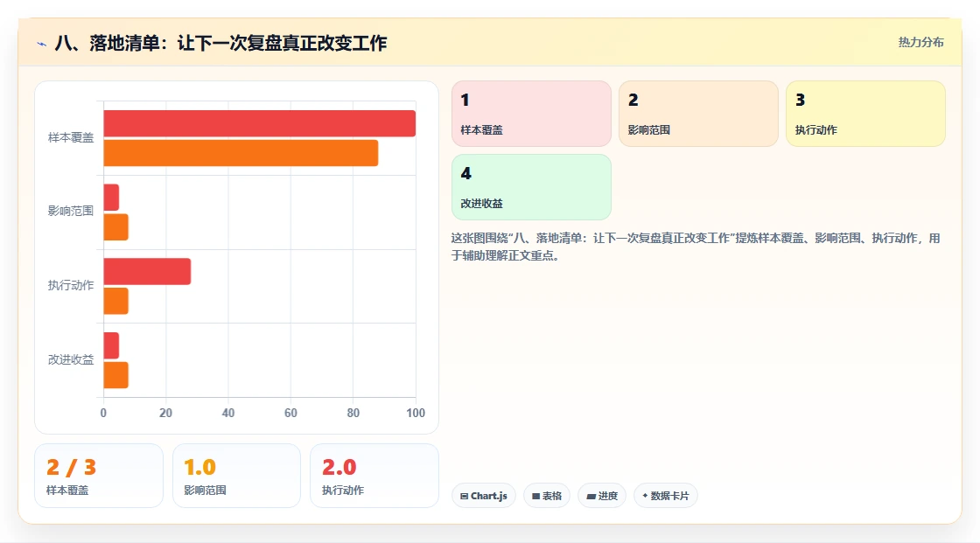Click the x-axis tick 80
Viewport: 980px width, 543px height.
[x=353, y=413]
